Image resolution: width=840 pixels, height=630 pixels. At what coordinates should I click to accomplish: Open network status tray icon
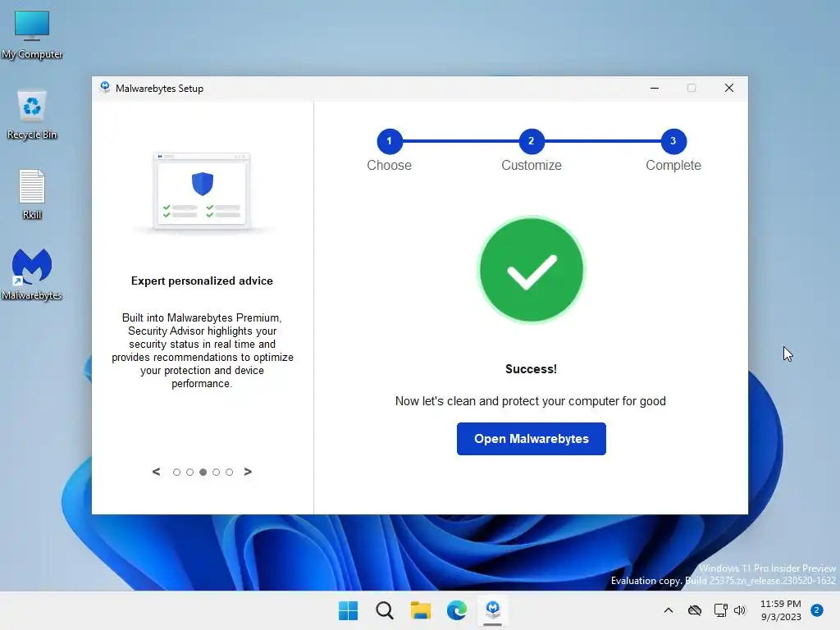pos(720,610)
